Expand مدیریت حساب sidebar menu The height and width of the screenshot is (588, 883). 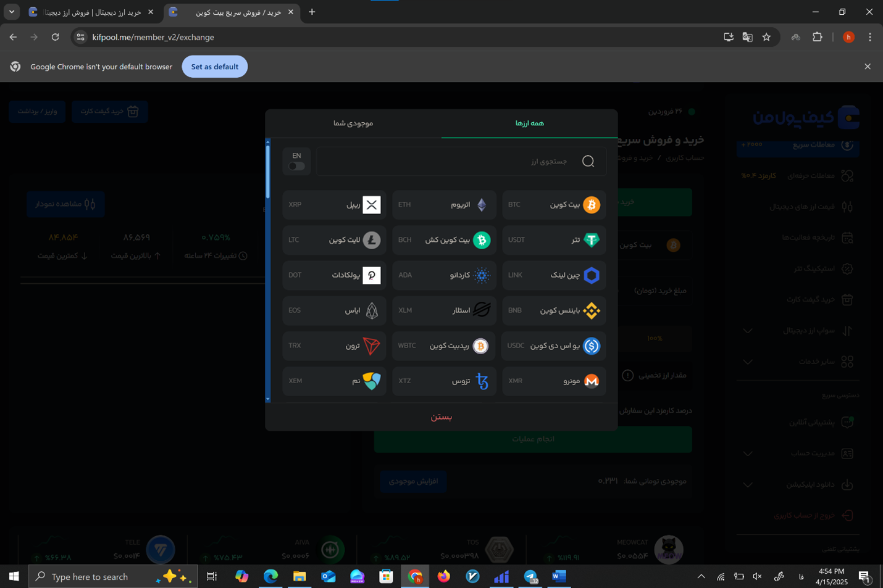click(x=798, y=453)
